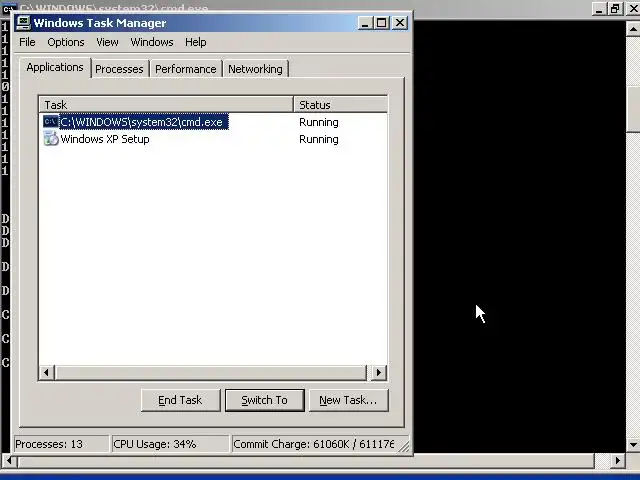Image resolution: width=640 pixels, height=480 pixels.
Task: Sort tasks by the Status column header
Action: point(340,104)
